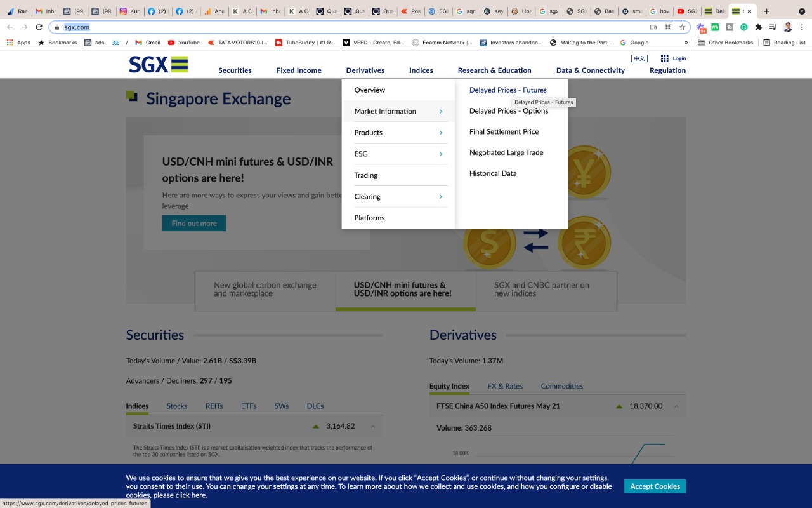Expand the Market Information submenu arrow
This screenshot has width=812, height=508.
pos(441,111)
